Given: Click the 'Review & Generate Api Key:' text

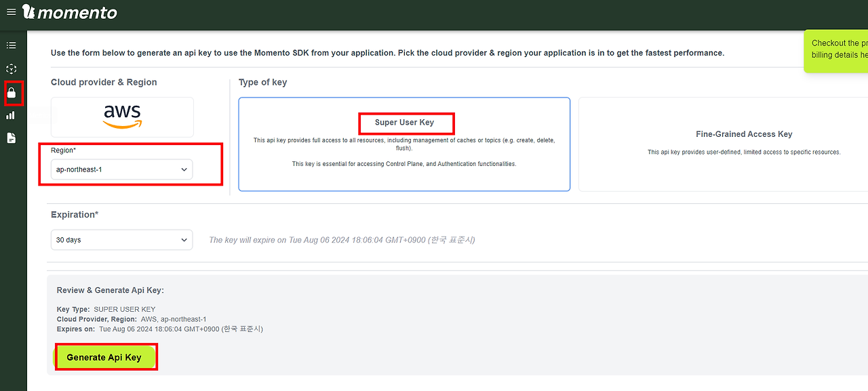Looking at the screenshot, I should click(111, 290).
